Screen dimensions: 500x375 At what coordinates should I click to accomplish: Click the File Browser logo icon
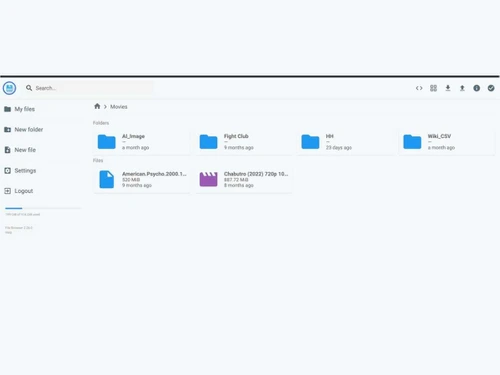click(9, 88)
